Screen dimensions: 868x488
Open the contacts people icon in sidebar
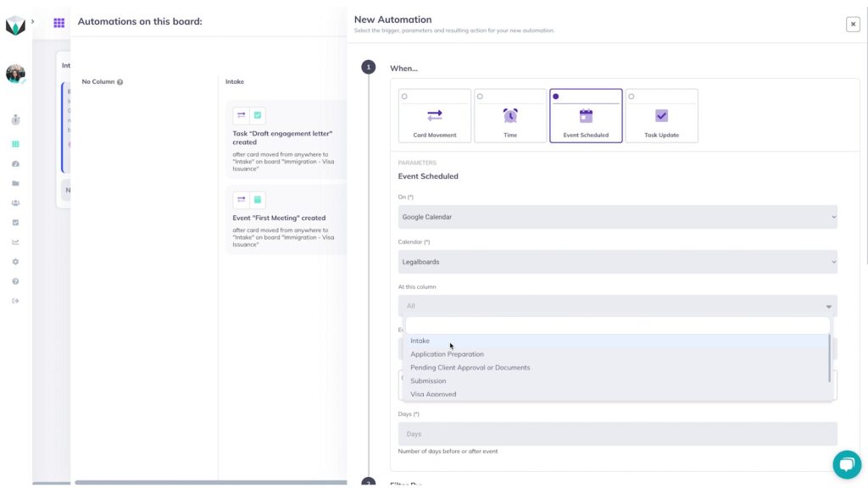15,203
